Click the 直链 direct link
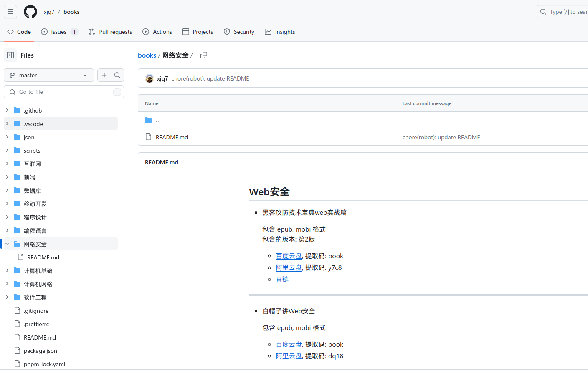 pos(282,279)
